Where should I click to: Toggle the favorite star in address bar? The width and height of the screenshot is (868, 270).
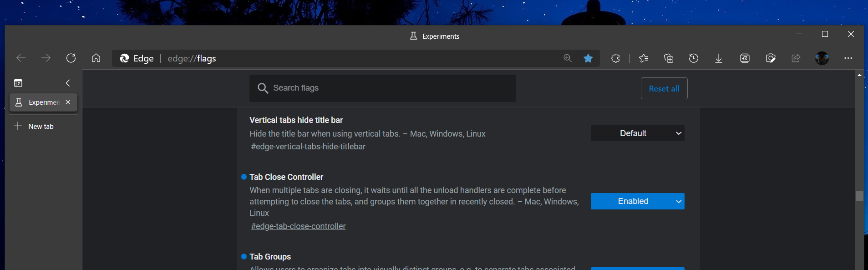588,58
